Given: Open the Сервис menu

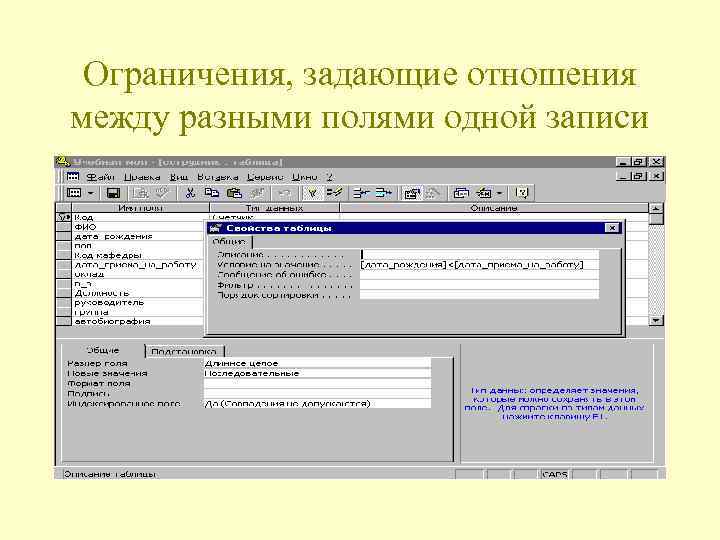Looking at the screenshot, I should (265, 177).
